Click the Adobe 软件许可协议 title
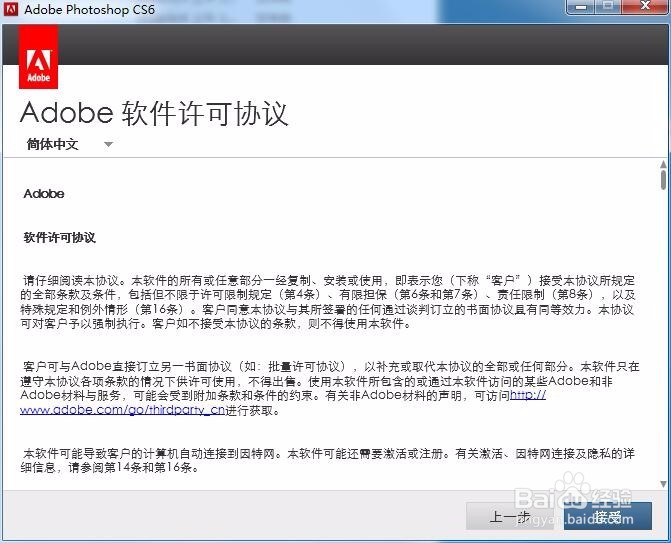 tap(154, 114)
